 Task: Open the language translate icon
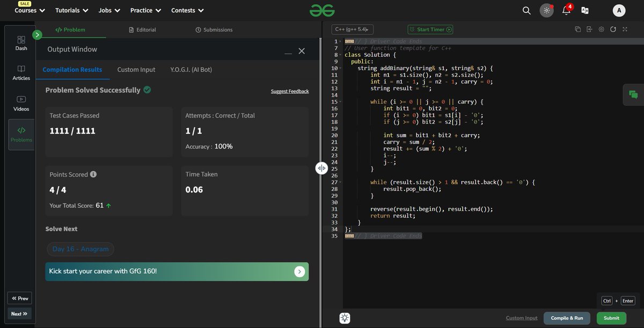pos(585,10)
